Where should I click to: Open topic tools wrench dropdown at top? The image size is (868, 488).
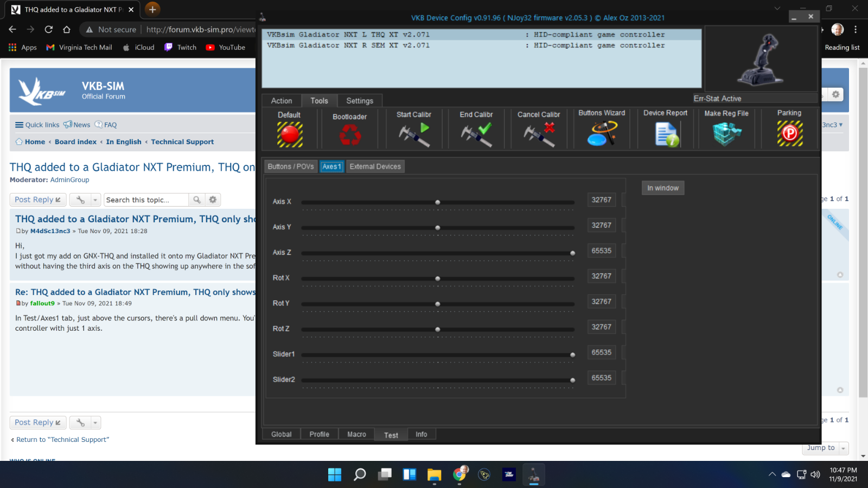[x=85, y=200]
